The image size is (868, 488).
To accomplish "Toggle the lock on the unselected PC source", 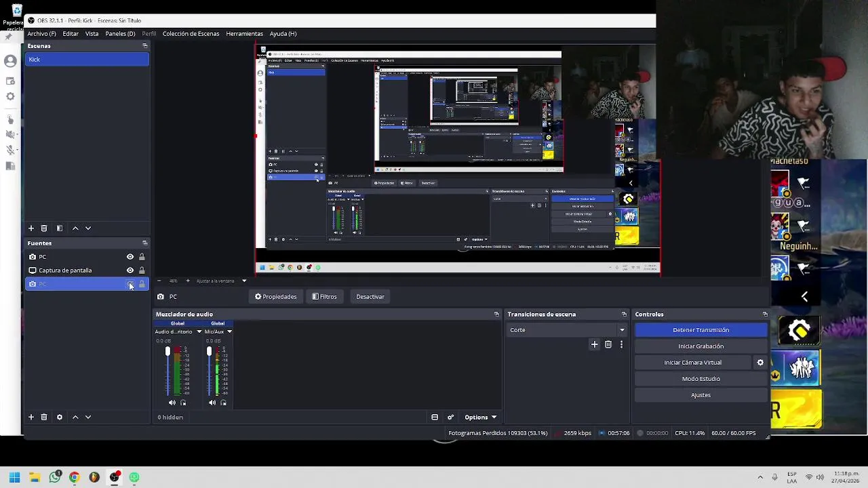I will point(142,257).
